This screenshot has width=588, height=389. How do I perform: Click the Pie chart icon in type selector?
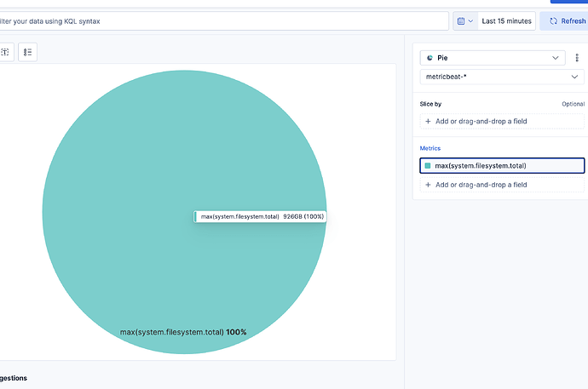[x=429, y=58]
